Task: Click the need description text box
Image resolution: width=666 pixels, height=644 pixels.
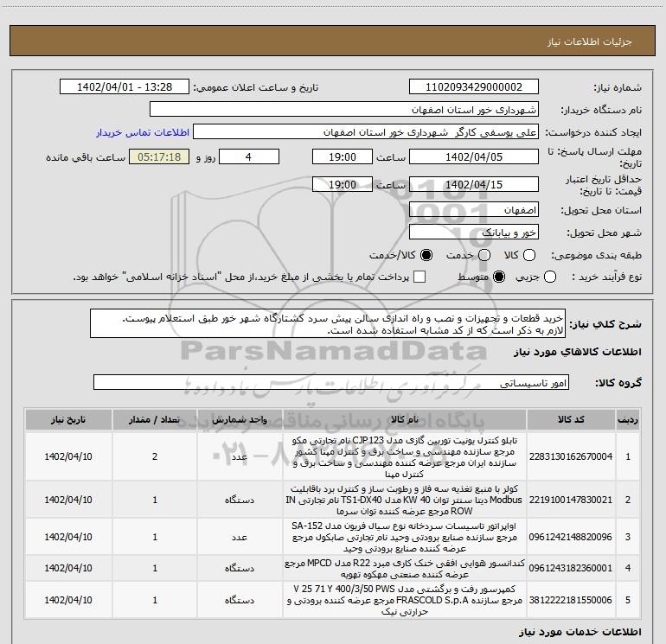Action: coord(328,324)
